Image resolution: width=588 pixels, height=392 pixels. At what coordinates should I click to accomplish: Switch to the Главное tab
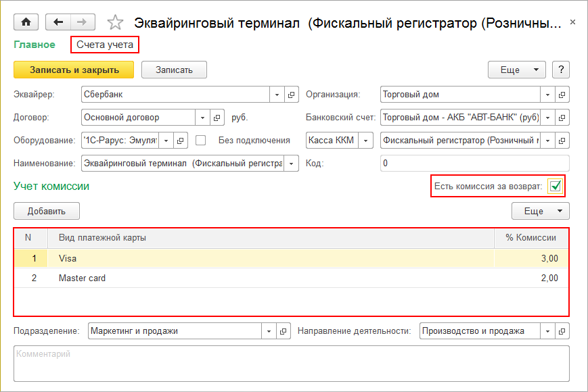tap(35, 45)
